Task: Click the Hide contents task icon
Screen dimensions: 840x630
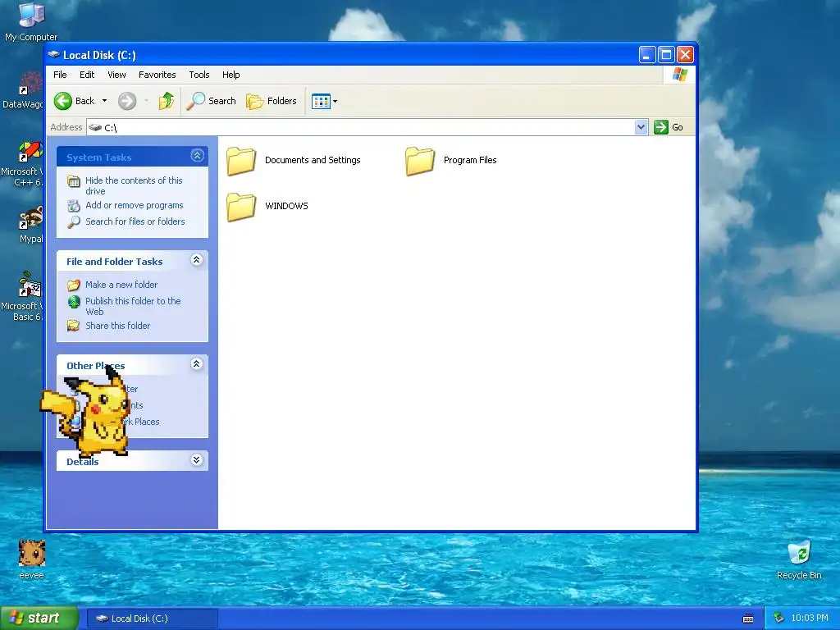Action: tap(74, 181)
